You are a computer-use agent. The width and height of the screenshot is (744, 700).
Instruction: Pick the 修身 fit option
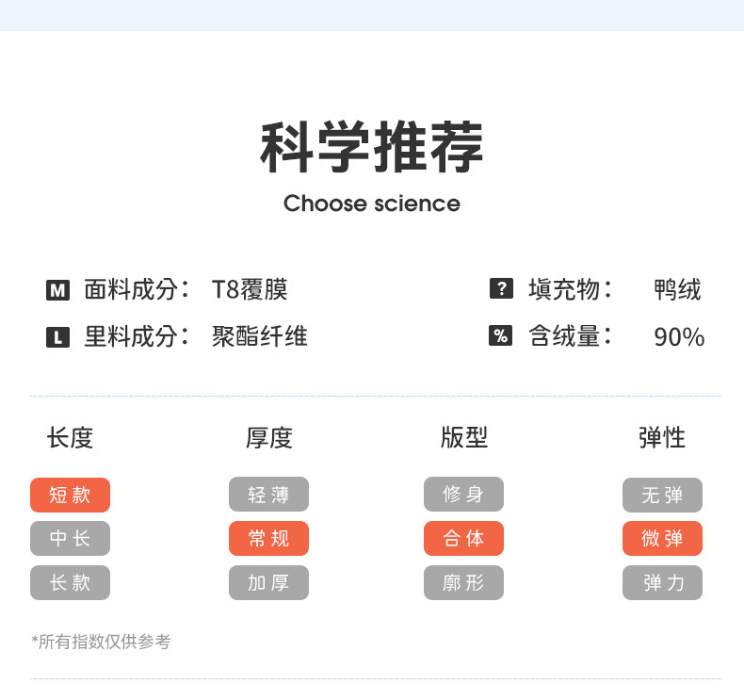point(463,495)
